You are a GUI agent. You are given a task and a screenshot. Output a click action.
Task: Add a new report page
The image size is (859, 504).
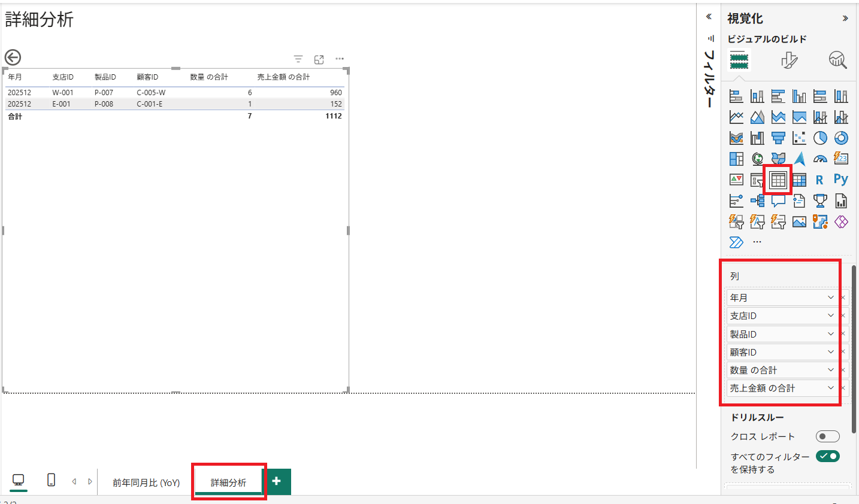click(x=276, y=481)
